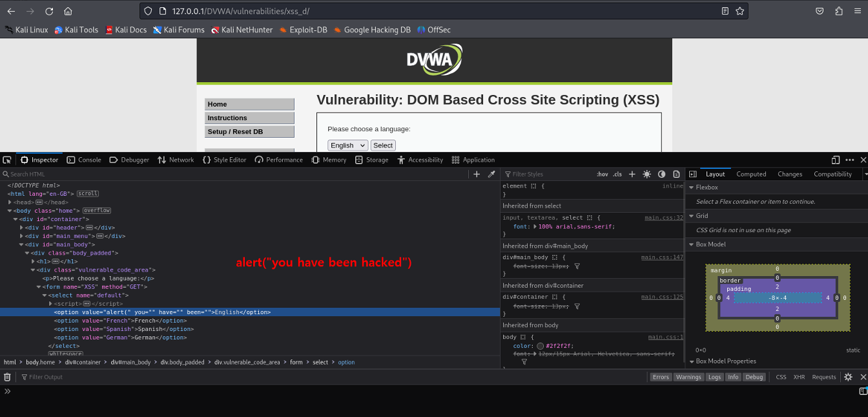
Task: Open the Console panel tab
Action: [x=84, y=160]
